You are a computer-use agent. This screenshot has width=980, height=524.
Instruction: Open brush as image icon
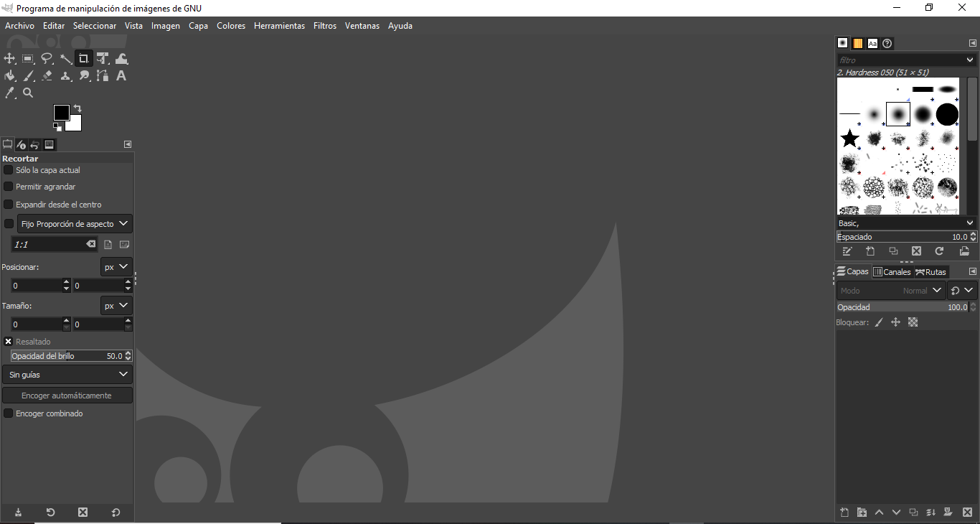964,251
